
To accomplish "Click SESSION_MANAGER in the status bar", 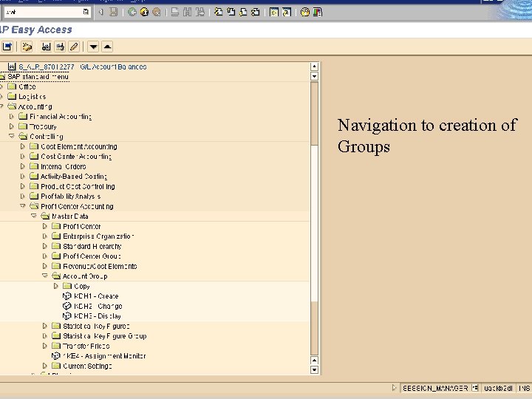I will [435, 388].
